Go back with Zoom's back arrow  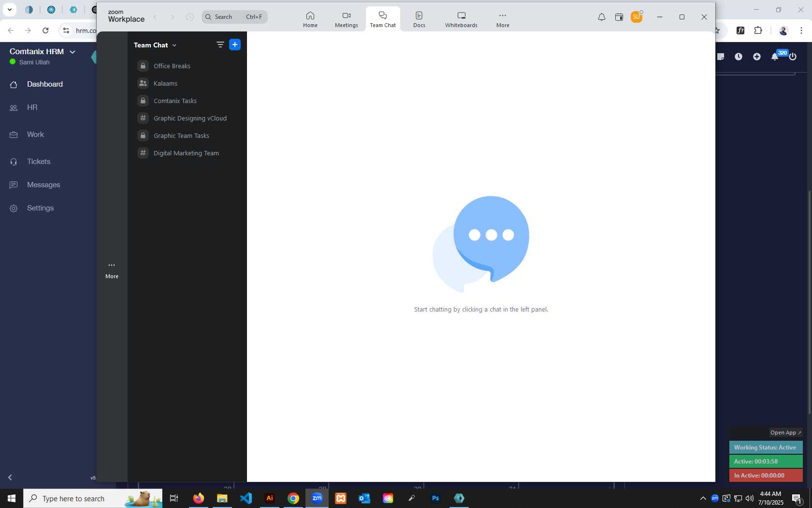point(155,17)
